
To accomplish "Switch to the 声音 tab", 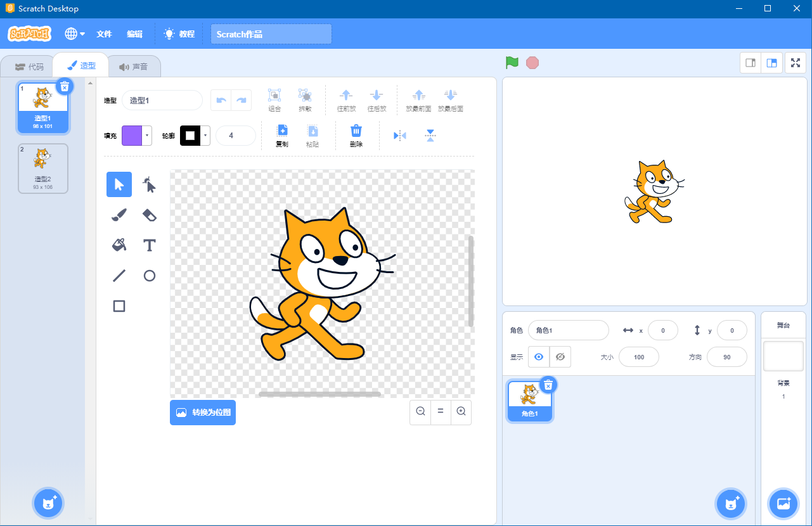I will [135, 65].
